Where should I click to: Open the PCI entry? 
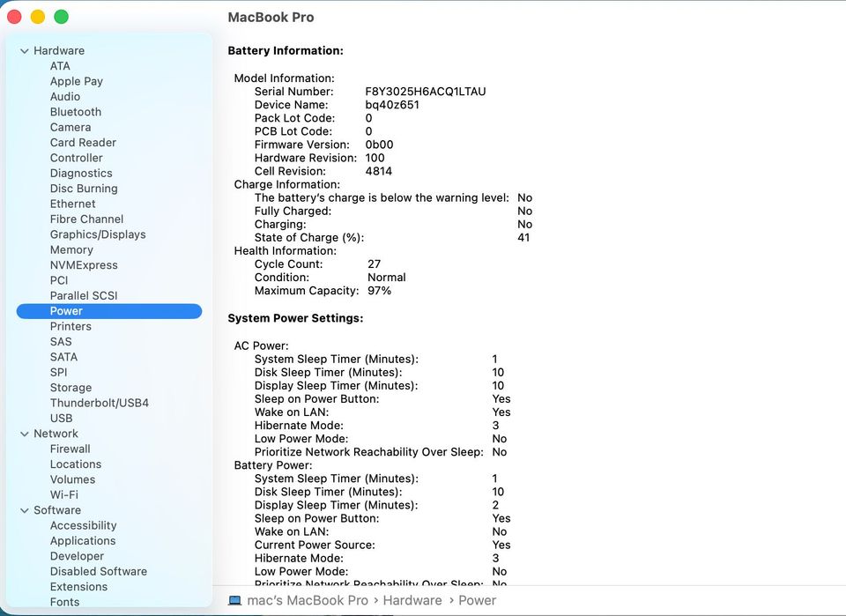click(59, 280)
